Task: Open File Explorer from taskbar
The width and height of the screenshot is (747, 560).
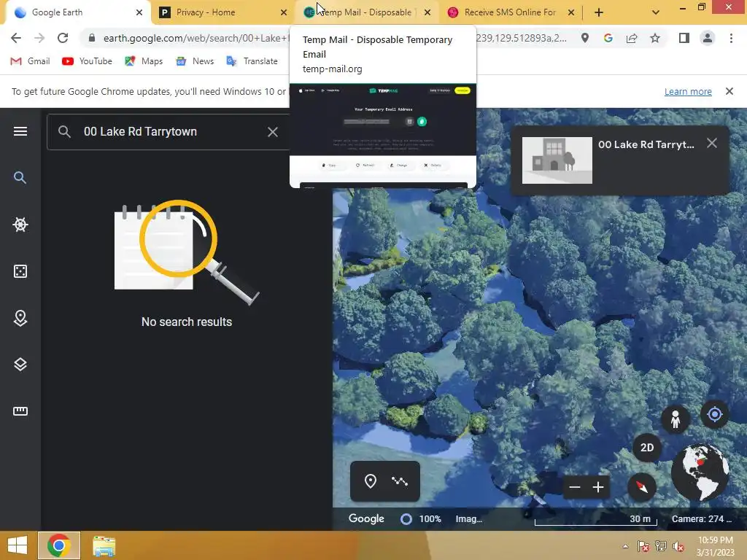Action: tap(104, 545)
